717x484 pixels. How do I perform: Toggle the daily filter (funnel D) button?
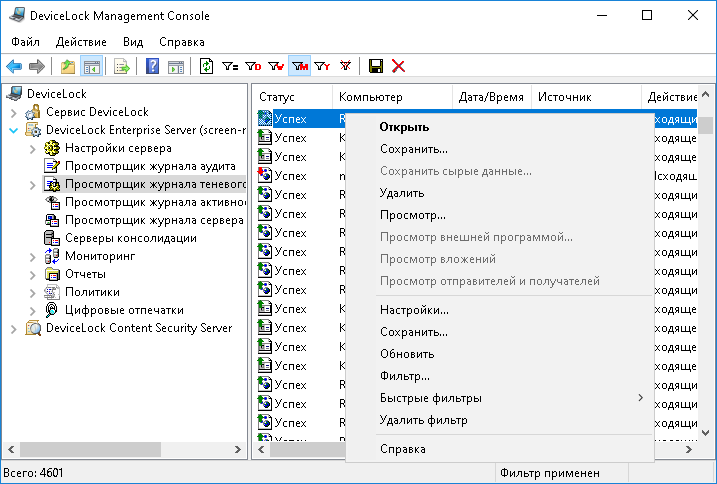click(x=253, y=66)
